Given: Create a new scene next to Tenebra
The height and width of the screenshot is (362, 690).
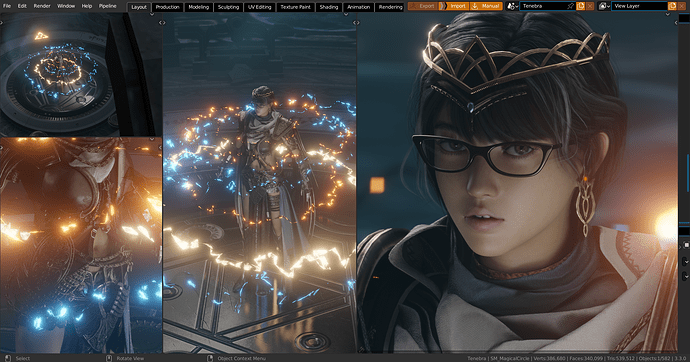Looking at the screenshot, I should pyautogui.click(x=580, y=6).
